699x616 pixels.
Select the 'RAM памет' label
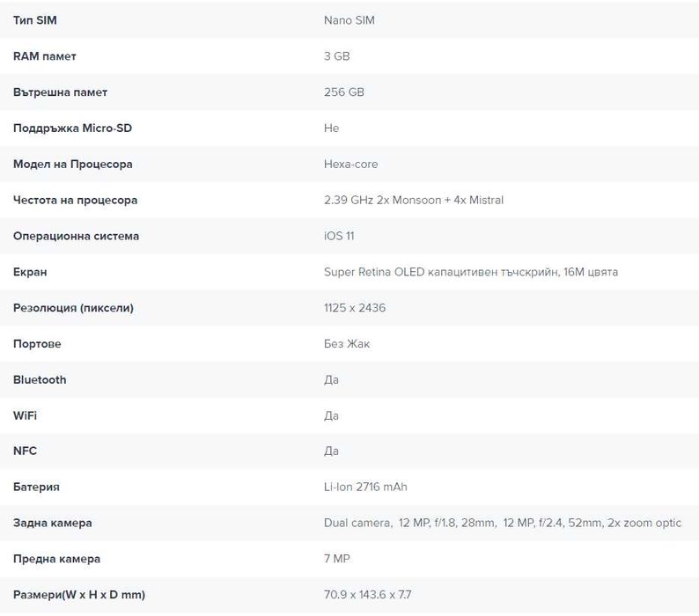[45, 56]
